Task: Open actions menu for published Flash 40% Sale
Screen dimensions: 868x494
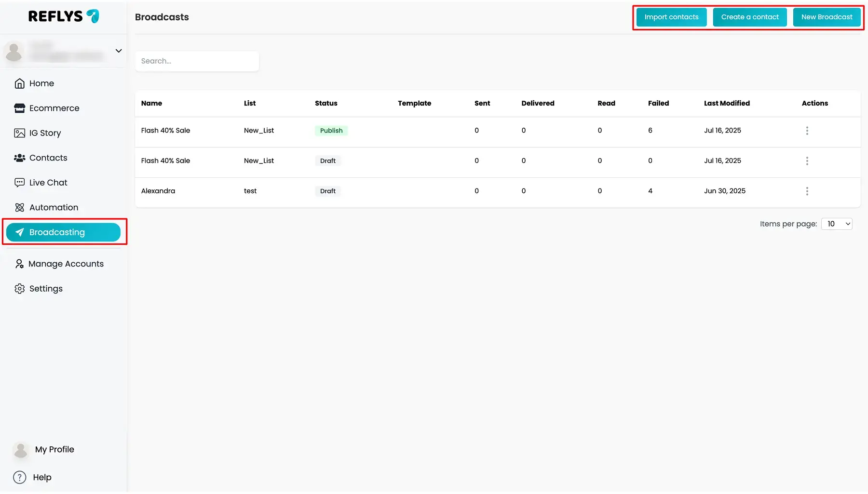Action: point(807,131)
